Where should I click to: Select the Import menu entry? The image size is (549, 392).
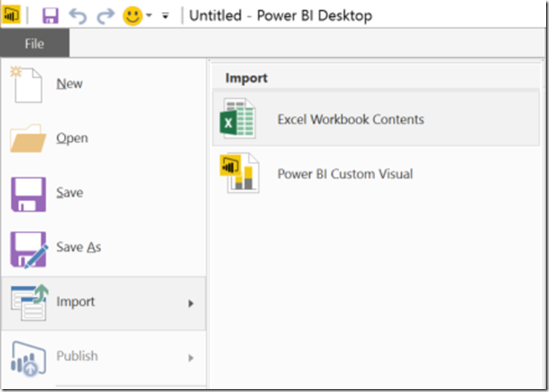104,304
